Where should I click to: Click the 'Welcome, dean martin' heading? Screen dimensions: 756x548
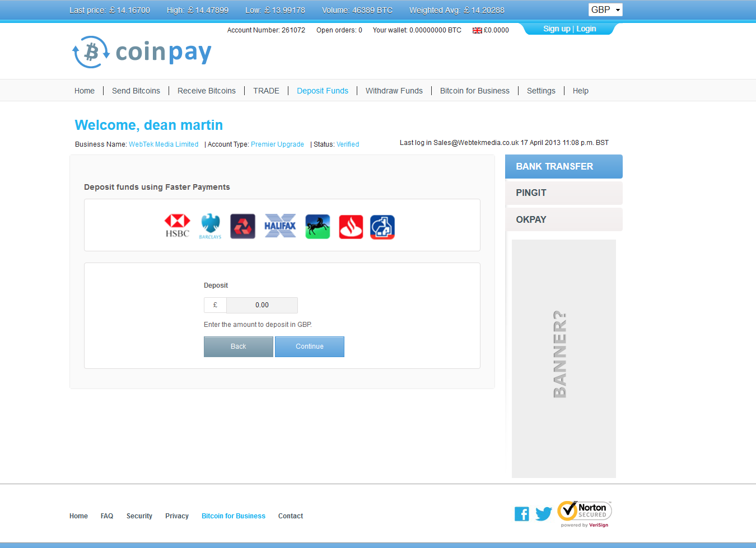(149, 125)
